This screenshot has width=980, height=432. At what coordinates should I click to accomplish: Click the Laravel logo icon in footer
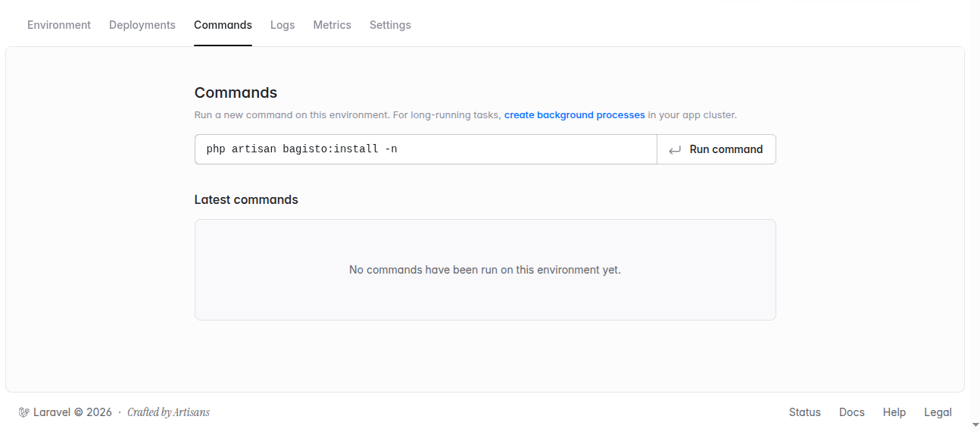(24, 412)
